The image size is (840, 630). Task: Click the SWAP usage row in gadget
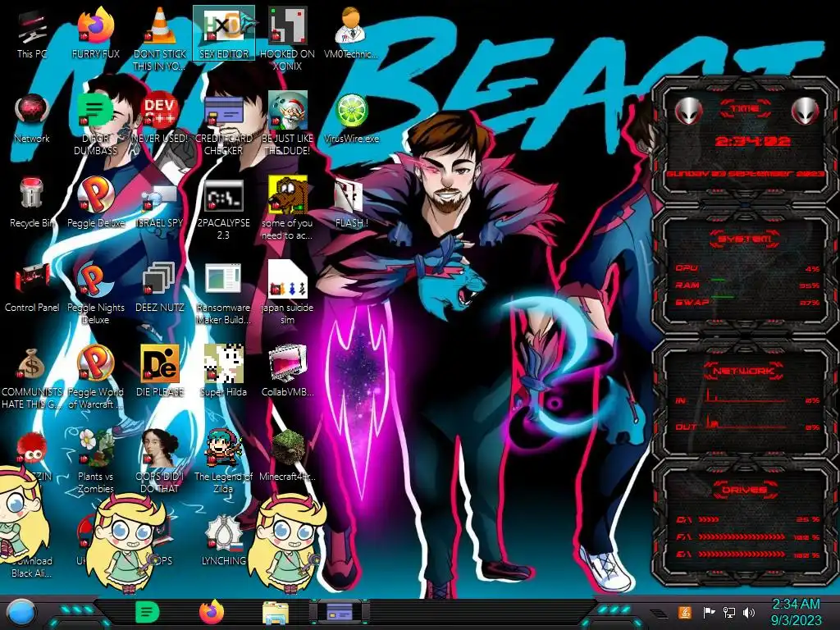click(x=746, y=302)
